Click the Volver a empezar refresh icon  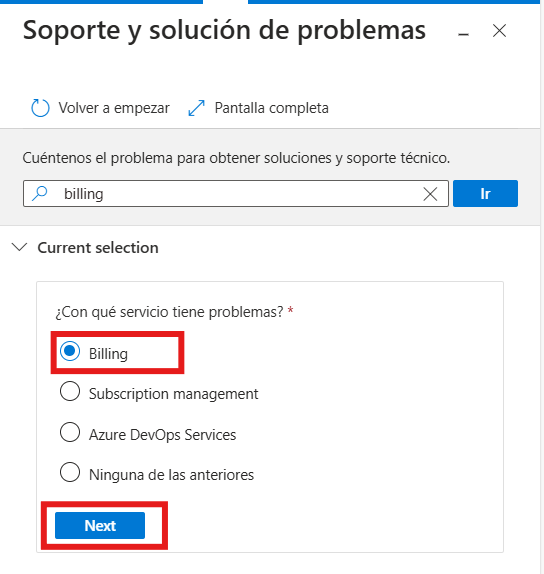(40, 108)
